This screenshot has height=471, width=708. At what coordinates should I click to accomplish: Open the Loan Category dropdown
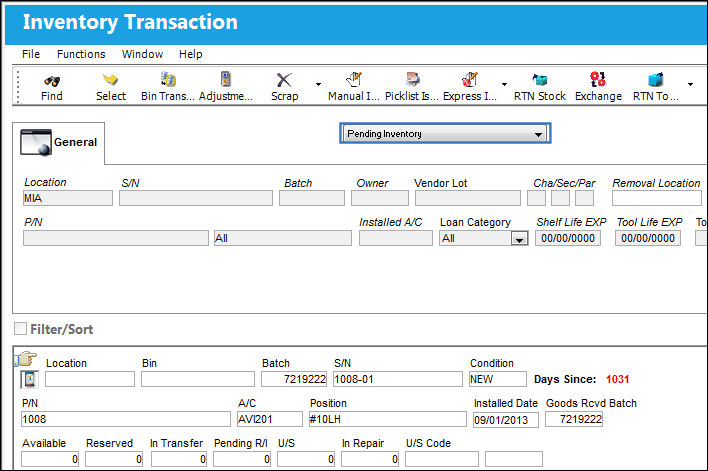pyautogui.click(x=520, y=238)
